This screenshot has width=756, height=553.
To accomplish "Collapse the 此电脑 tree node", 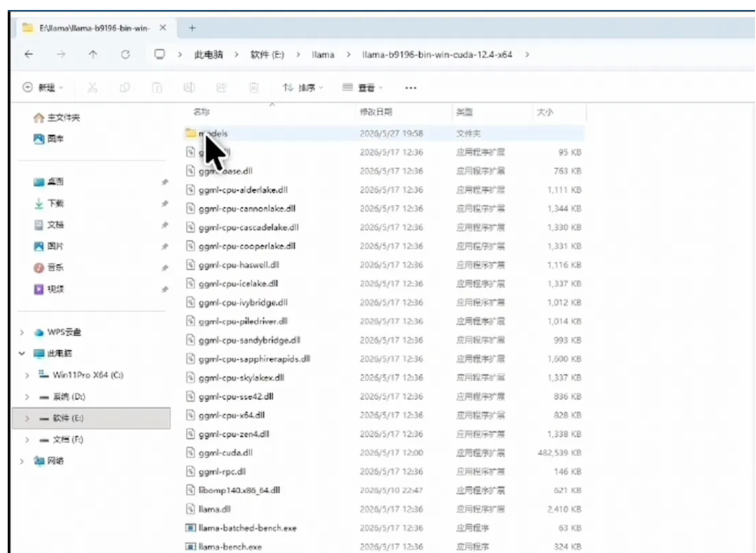I will (x=22, y=353).
